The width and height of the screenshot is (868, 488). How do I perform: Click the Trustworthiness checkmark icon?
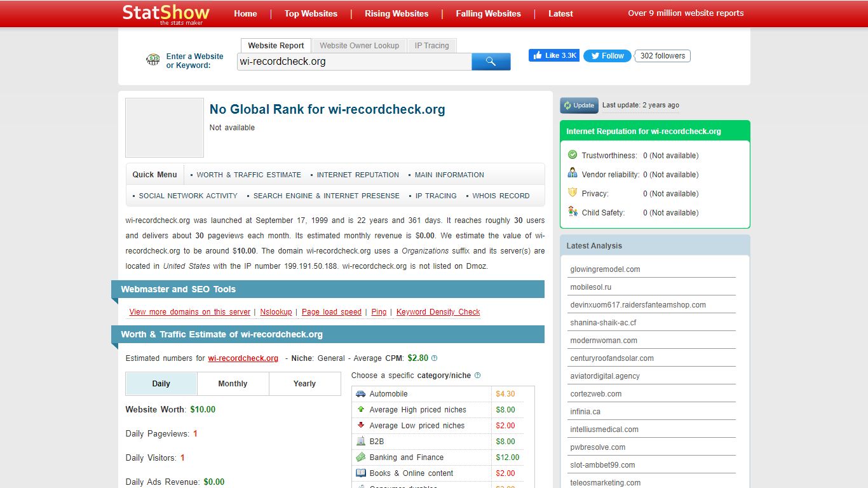[573, 155]
